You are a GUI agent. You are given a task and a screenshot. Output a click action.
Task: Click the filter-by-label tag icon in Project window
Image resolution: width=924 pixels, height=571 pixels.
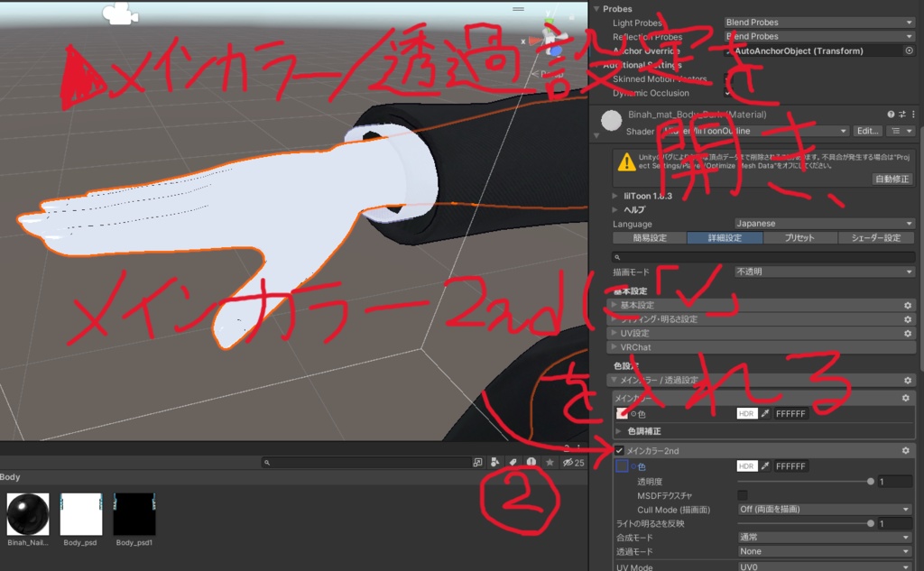[513, 460]
